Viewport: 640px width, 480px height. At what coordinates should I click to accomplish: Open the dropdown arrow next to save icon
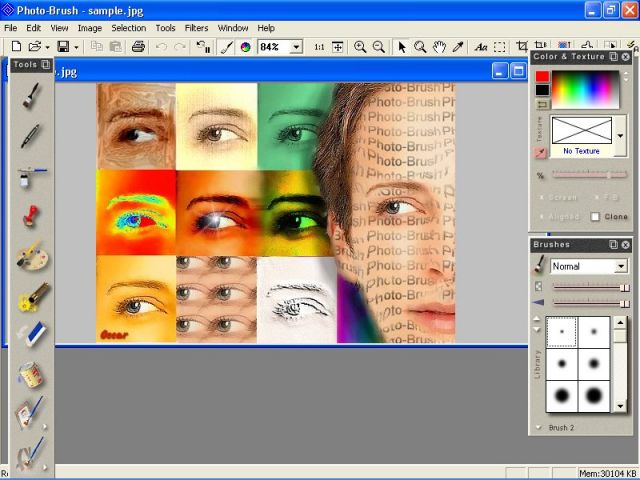tap(76, 47)
